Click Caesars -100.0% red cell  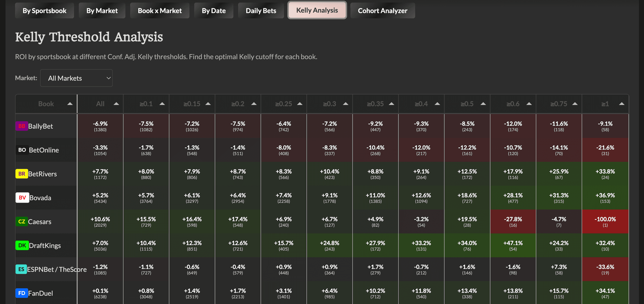point(605,222)
